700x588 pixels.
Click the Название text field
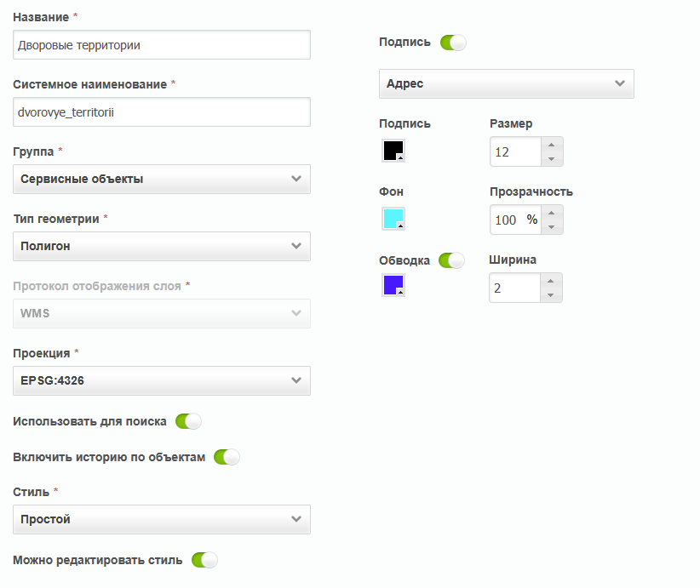(162, 45)
